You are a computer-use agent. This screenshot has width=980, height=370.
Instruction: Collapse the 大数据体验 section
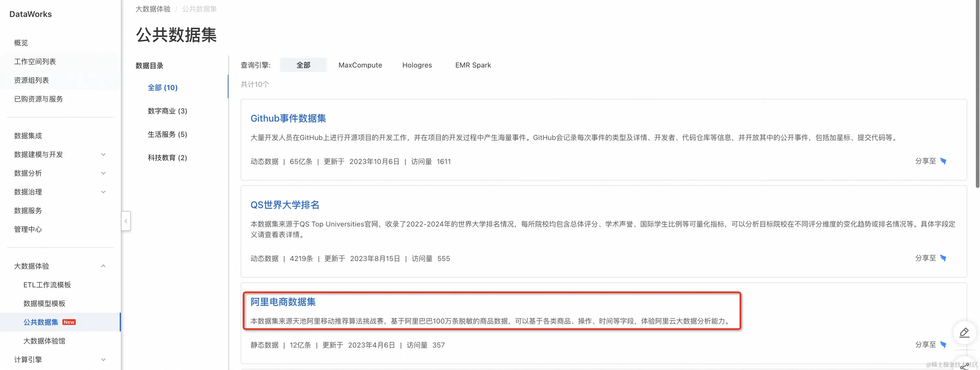tap(103, 266)
